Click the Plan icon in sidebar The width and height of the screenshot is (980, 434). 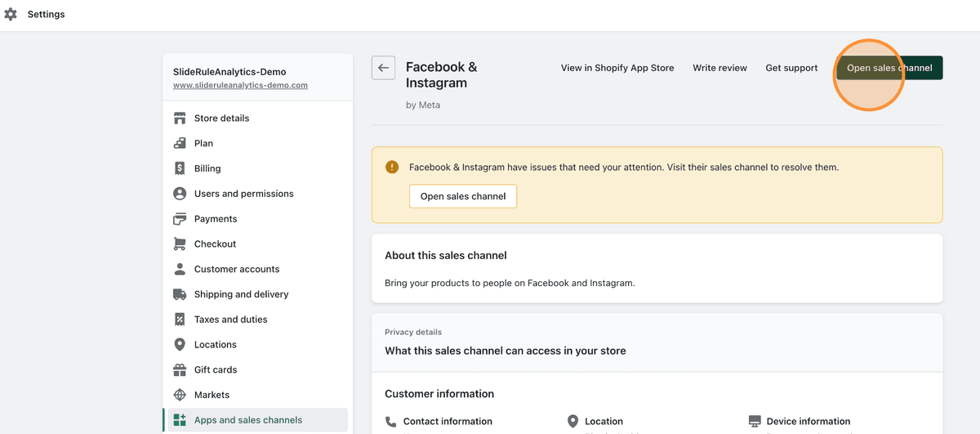(x=180, y=143)
